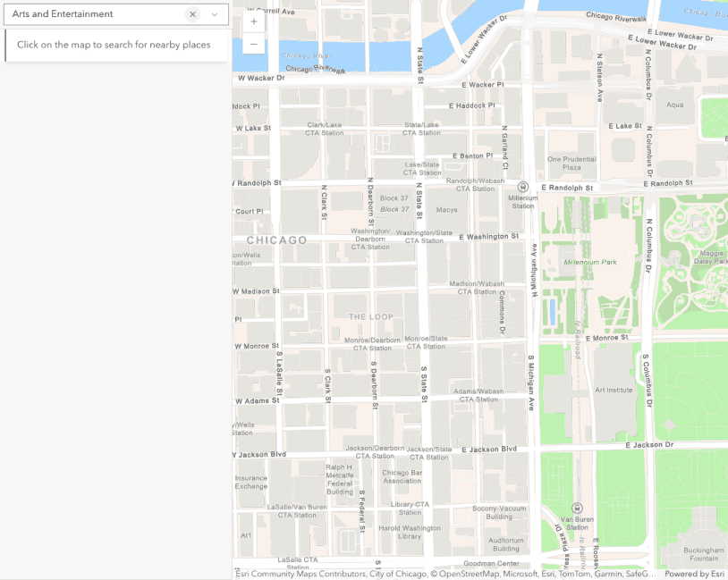Zoom in on the map

click(x=253, y=21)
